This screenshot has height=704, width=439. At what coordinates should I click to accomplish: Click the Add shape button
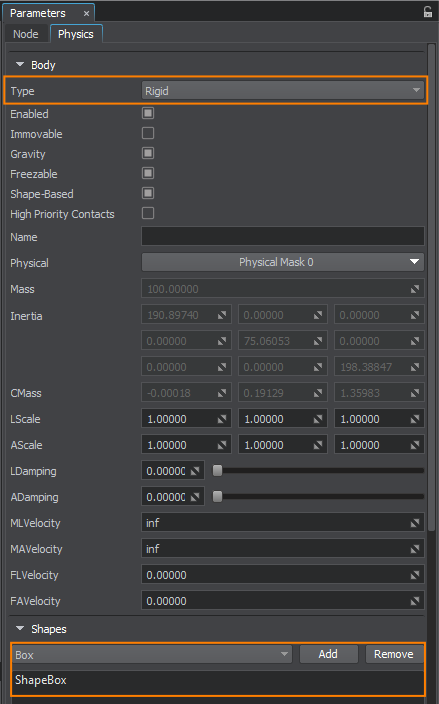[x=328, y=654]
